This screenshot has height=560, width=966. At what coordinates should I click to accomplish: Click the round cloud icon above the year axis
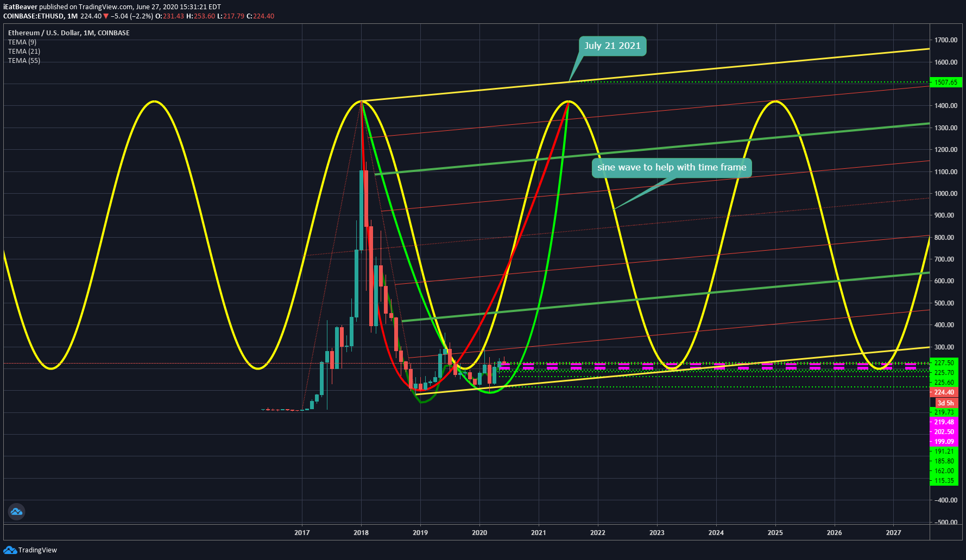[16, 511]
